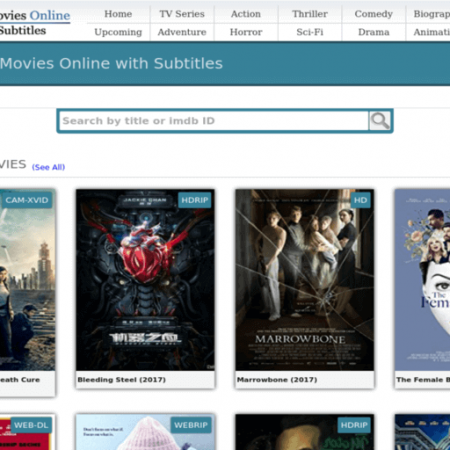The image size is (450, 450).
Task: Open the movie poster with WEBRIP badge
Action: 145,432
